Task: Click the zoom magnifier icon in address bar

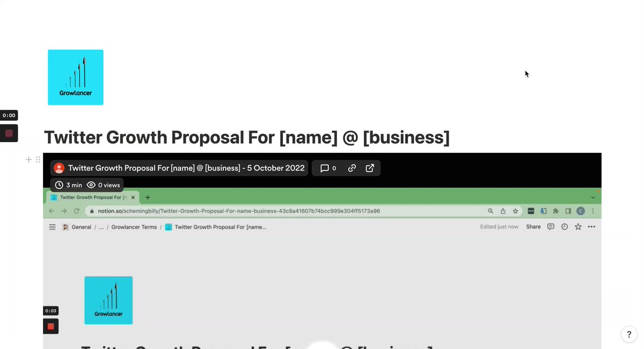Action: tap(491, 211)
